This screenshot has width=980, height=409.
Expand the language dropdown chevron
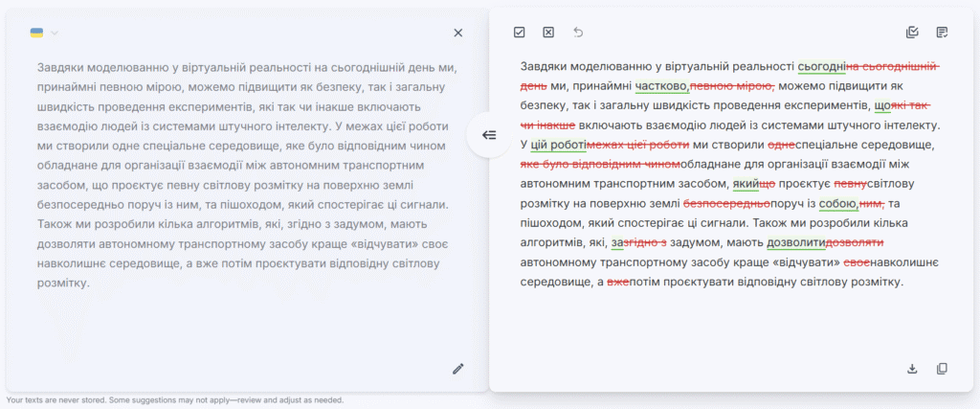tap(55, 34)
